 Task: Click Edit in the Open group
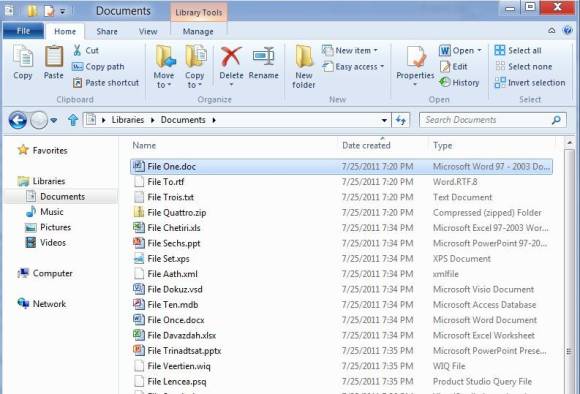(x=454, y=67)
